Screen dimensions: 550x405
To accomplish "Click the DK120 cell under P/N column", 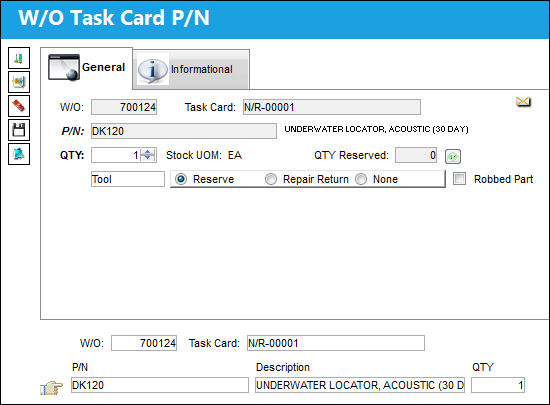I will (x=160, y=385).
